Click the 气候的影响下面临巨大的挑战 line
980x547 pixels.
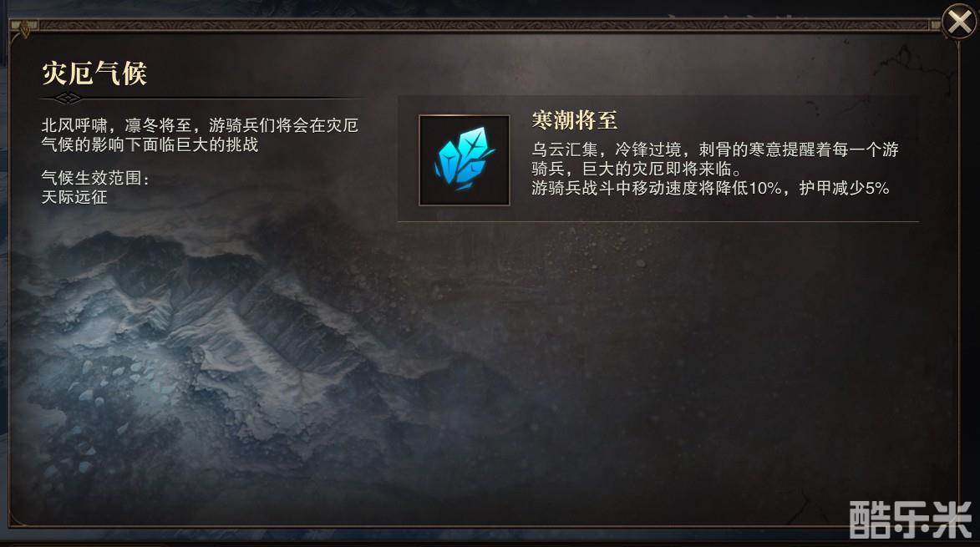coord(150,144)
